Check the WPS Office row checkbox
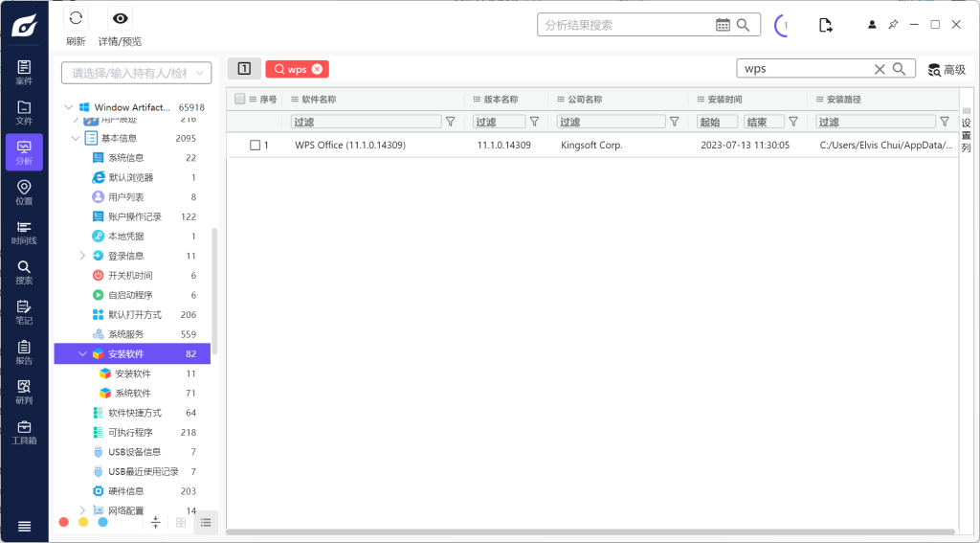This screenshot has height=543, width=980. click(256, 146)
